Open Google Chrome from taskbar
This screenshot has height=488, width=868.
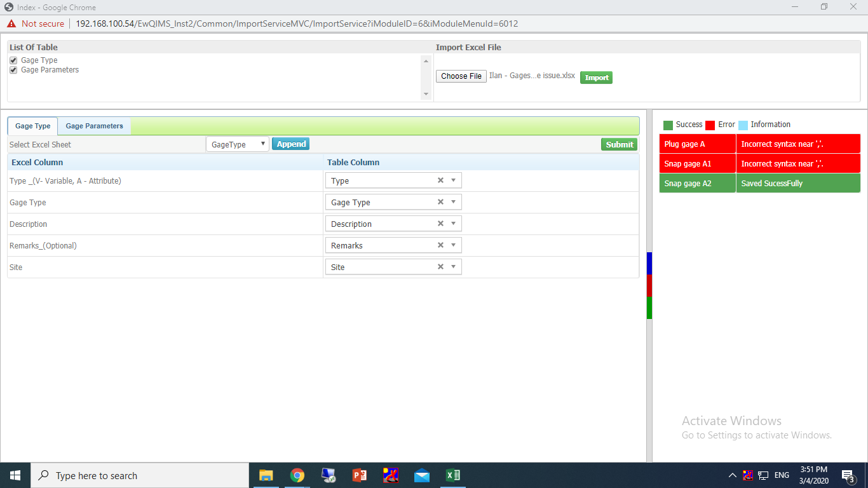click(297, 475)
